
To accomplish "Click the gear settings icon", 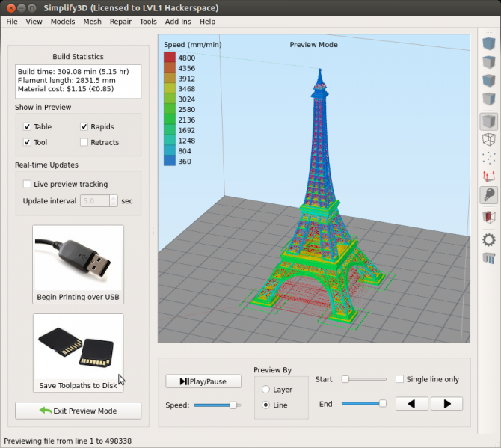I will (x=488, y=239).
